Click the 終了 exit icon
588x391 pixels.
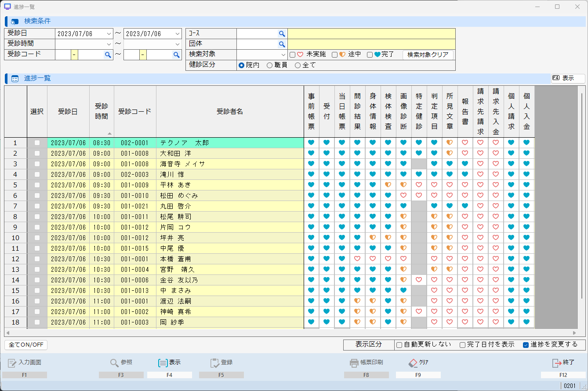point(557,363)
